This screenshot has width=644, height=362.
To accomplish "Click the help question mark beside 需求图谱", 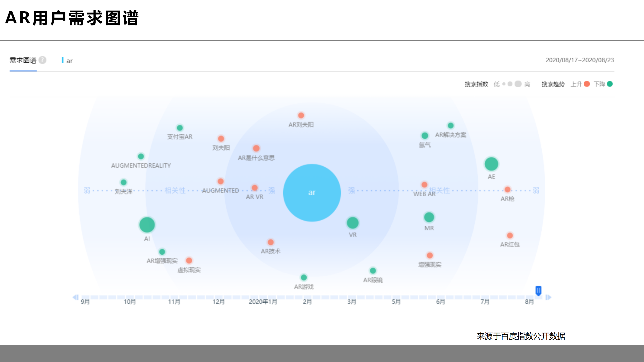I will pyautogui.click(x=43, y=60).
